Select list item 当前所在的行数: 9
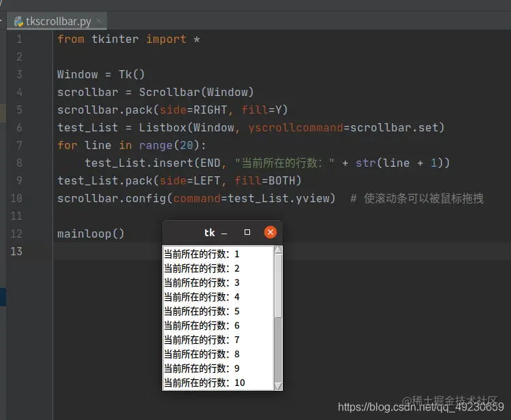The height and width of the screenshot is (420, 511). click(218, 368)
